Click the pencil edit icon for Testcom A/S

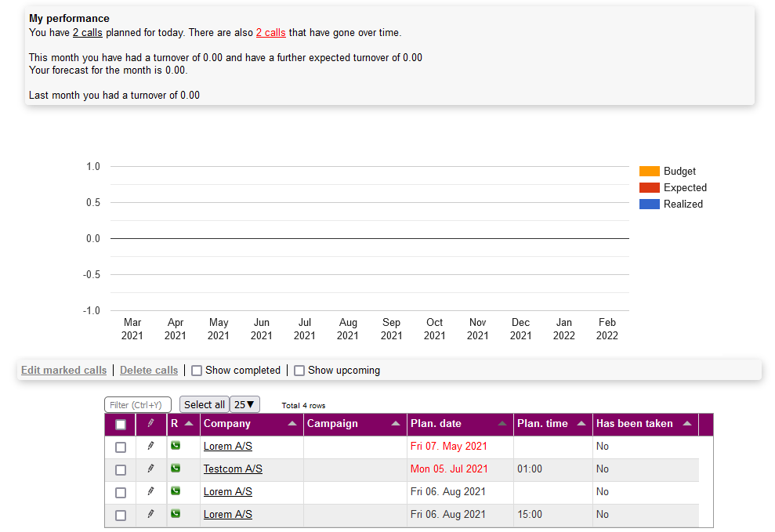point(151,469)
